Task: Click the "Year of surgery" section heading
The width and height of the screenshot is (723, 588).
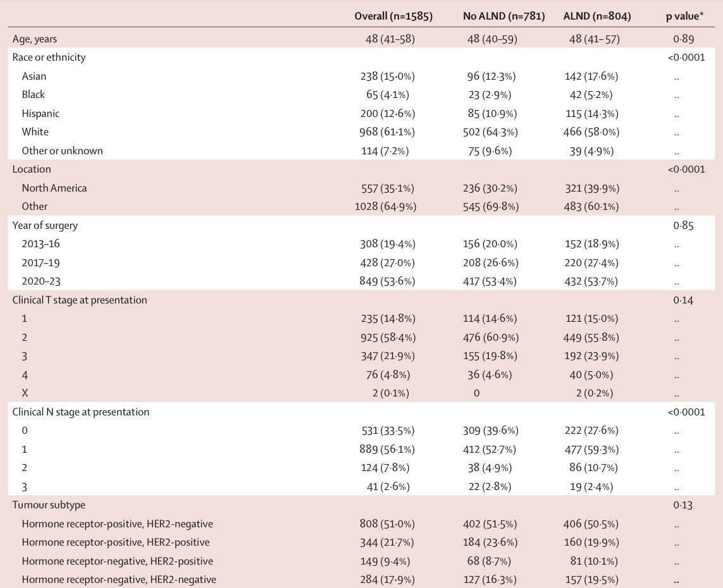Action: click(x=45, y=225)
